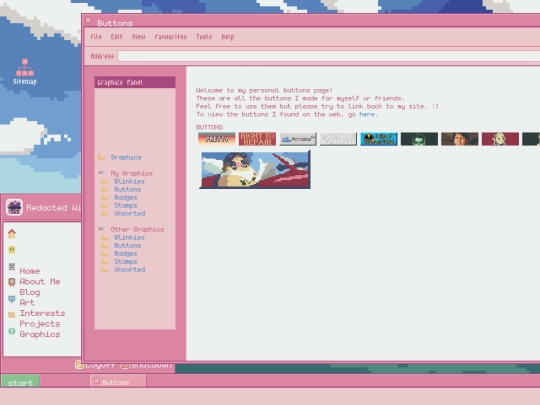Collapse the Other Graphics tree section
The height and width of the screenshot is (405, 540).
click(101, 229)
